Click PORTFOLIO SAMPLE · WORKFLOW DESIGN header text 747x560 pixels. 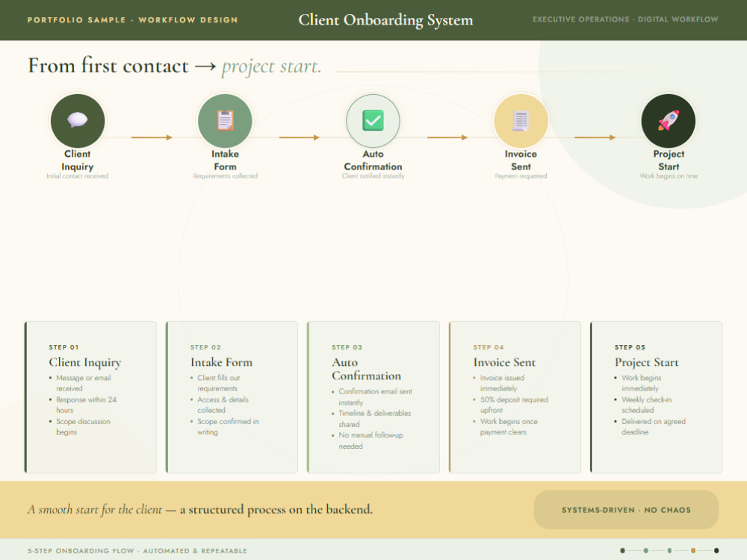tap(132, 20)
